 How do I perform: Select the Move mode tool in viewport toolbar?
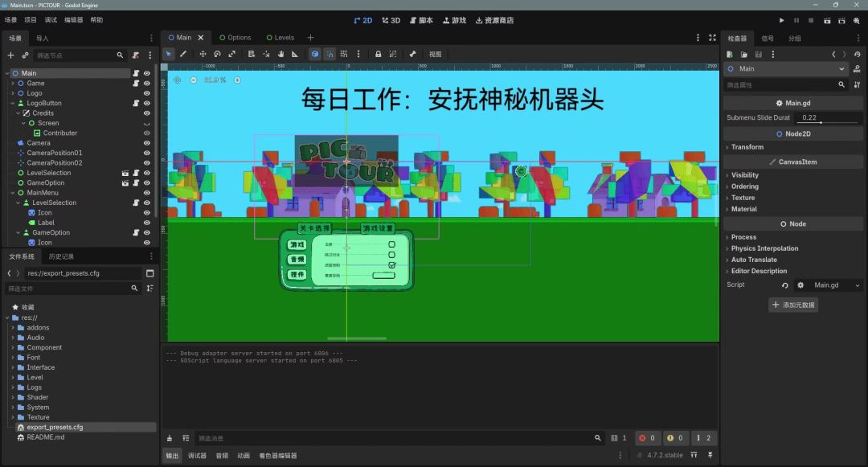[203, 54]
